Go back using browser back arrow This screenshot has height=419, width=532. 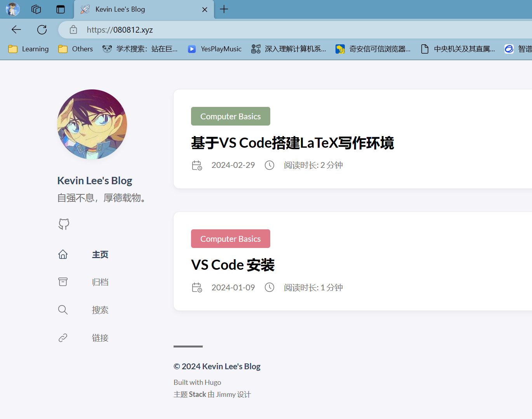(x=16, y=30)
